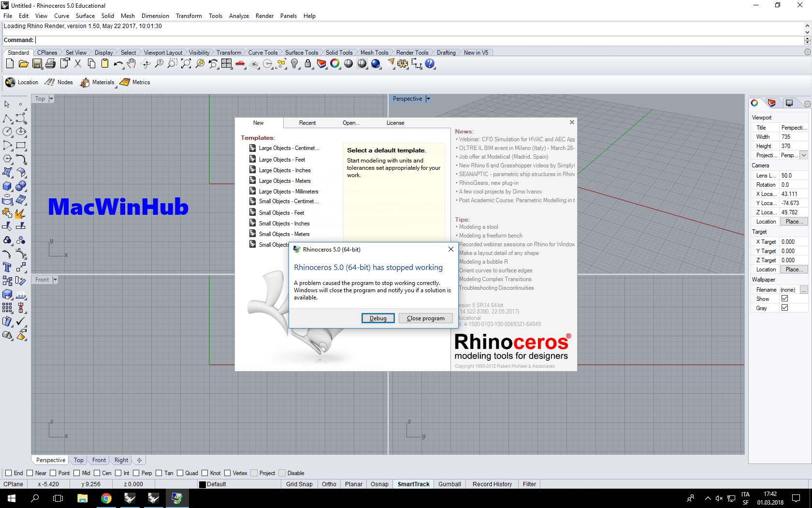Click the 4 Viewports layout icon

tap(227, 63)
